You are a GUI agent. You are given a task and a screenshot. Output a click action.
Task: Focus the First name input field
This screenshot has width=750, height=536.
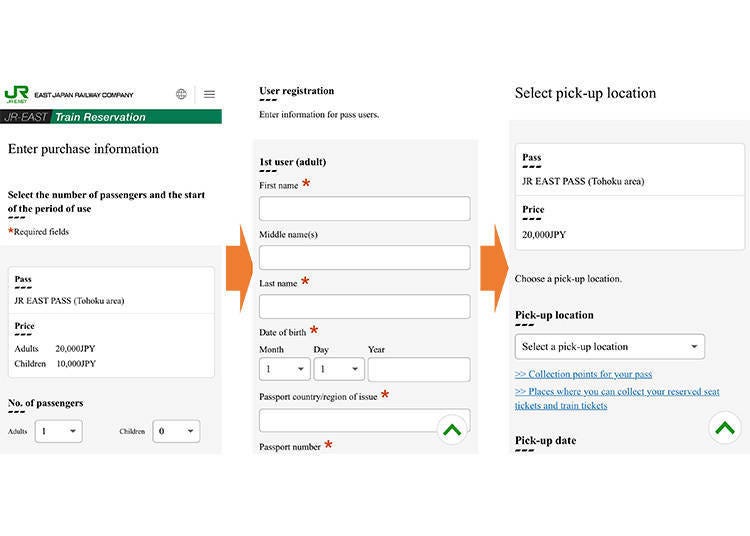364,208
